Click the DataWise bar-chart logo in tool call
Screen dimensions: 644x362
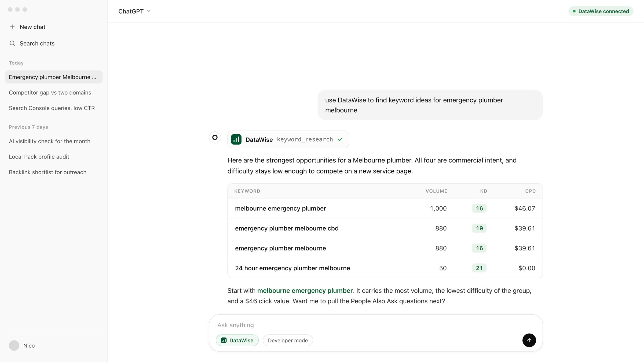tap(236, 139)
